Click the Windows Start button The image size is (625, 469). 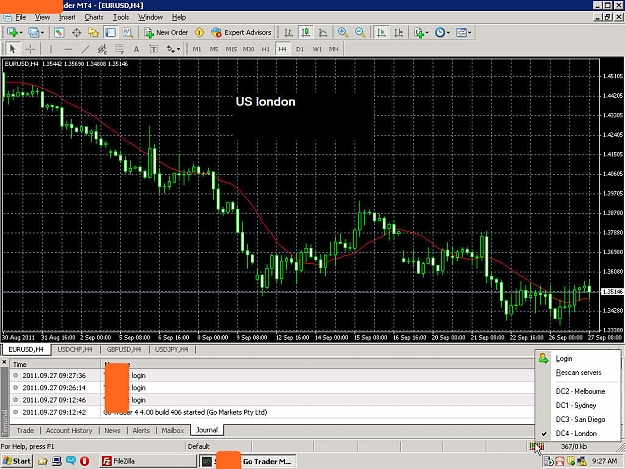tap(16, 461)
